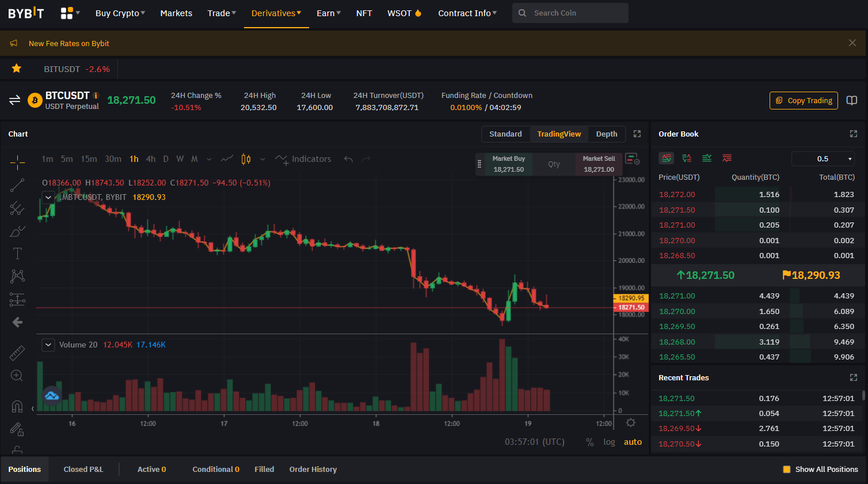Open the order panel settings icon
The height and width of the screenshot is (484, 868).
[x=632, y=158]
